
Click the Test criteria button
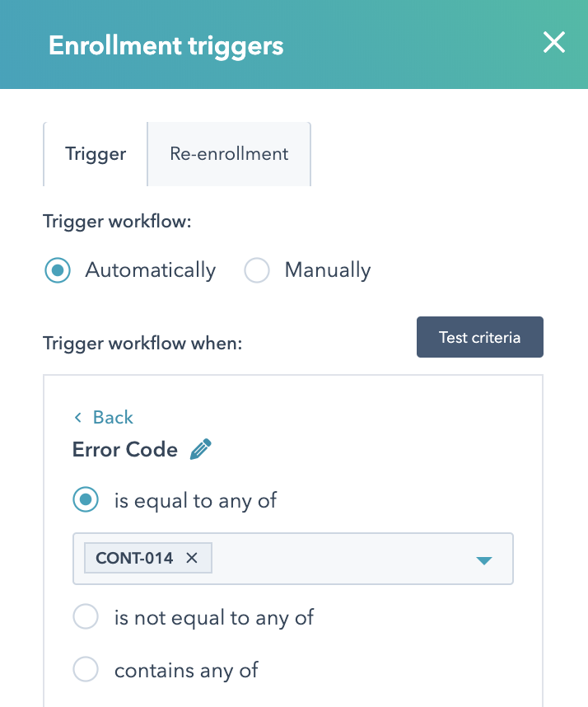click(480, 337)
